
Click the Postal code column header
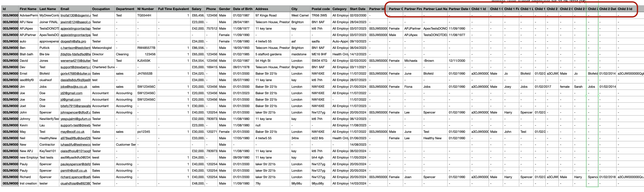[321, 9]
